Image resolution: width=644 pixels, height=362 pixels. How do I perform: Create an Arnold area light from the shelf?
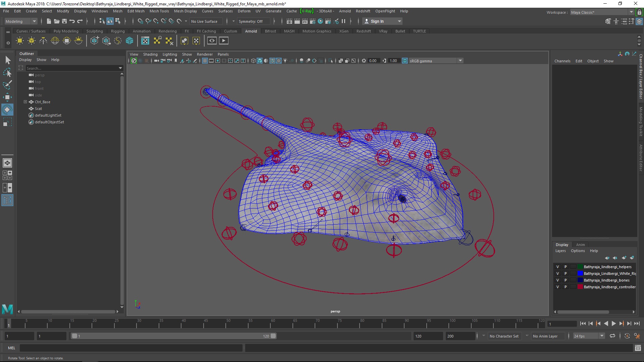tap(20, 41)
